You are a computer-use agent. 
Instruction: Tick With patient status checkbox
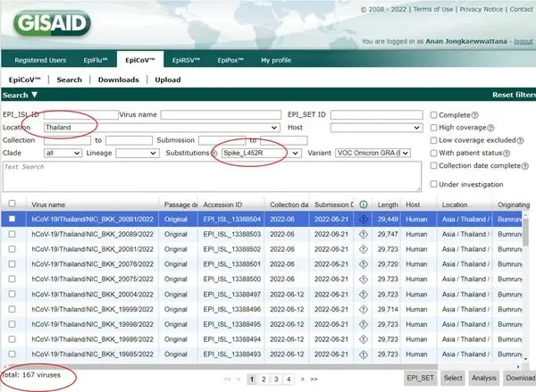(433, 153)
